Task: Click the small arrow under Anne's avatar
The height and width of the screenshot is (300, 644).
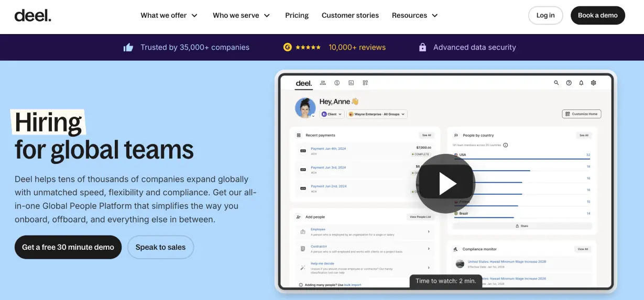Action: [313, 116]
